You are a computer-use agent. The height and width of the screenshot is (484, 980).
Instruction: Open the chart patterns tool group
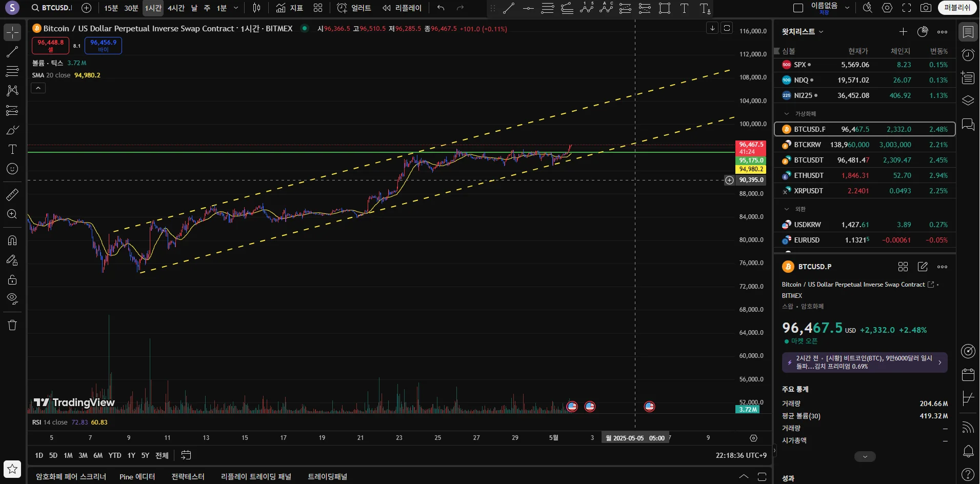(12, 91)
